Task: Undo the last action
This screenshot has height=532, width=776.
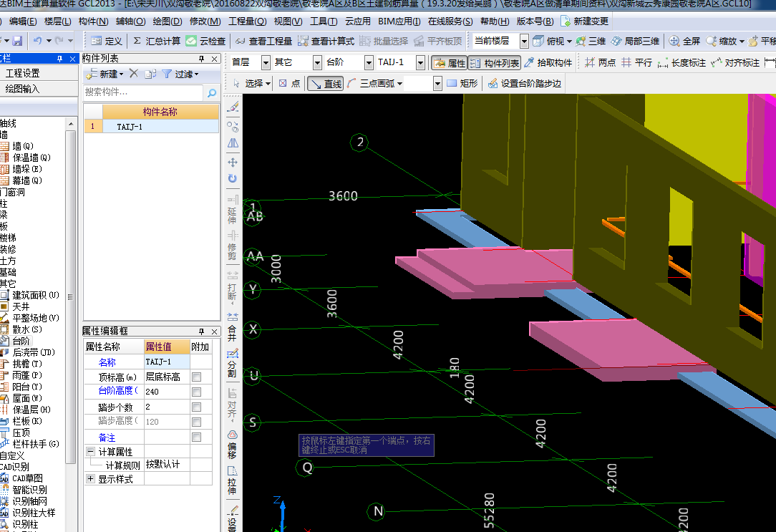Action: pyautogui.click(x=38, y=41)
